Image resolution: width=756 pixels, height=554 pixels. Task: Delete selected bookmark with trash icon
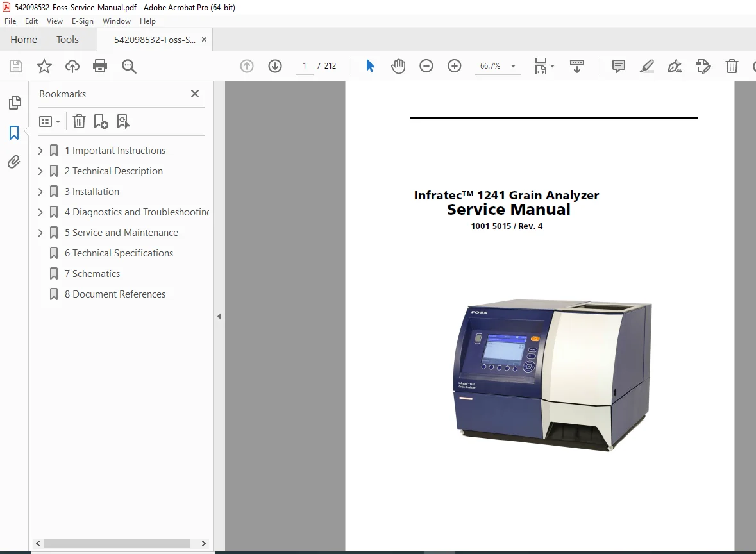(x=79, y=121)
